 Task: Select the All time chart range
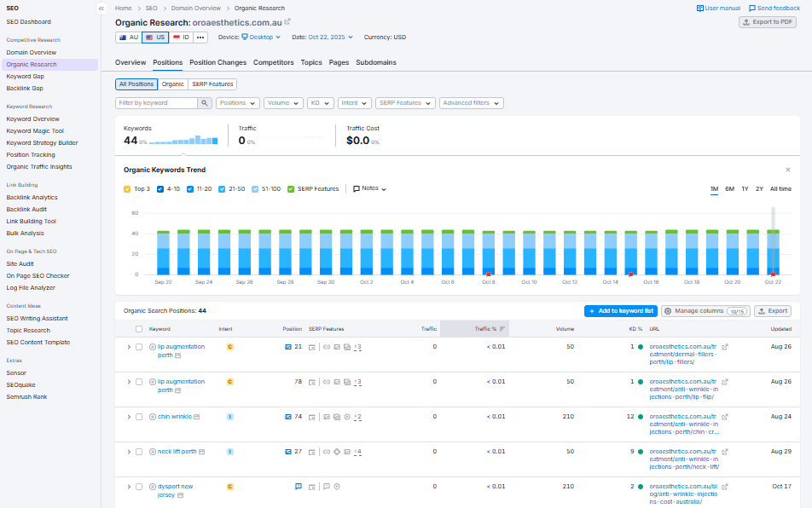pyautogui.click(x=781, y=188)
